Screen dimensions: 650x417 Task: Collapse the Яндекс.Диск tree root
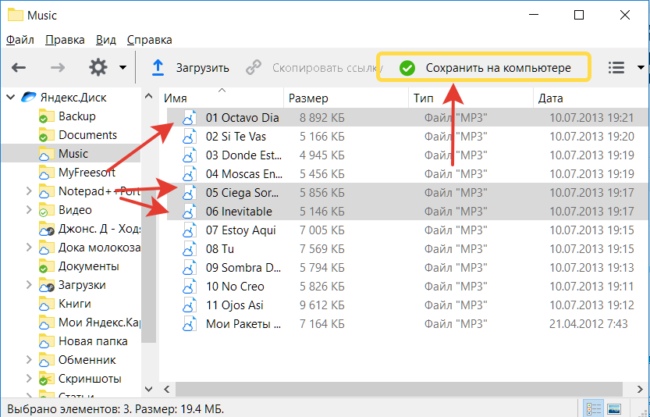[x=11, y=97]
